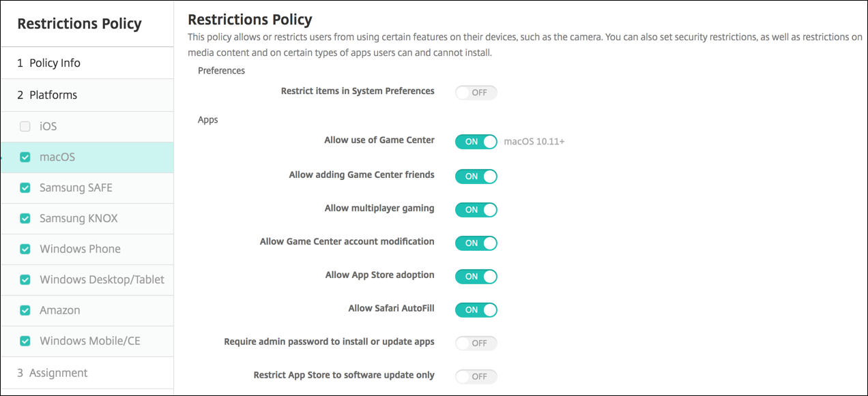This screenshot has width=868, height=396.
Task: Enable Restrict items in System Preferences
Action: pos(476,92)
